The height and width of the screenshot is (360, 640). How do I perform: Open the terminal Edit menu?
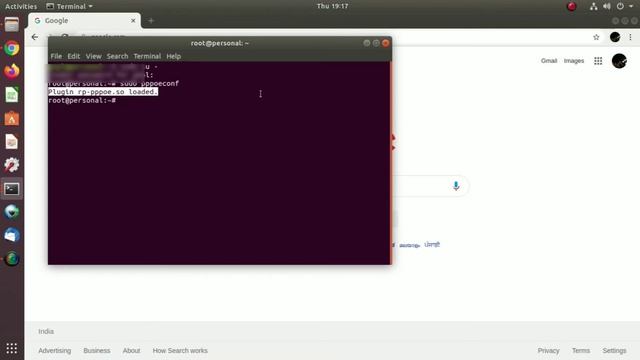[x=73, y=56]
